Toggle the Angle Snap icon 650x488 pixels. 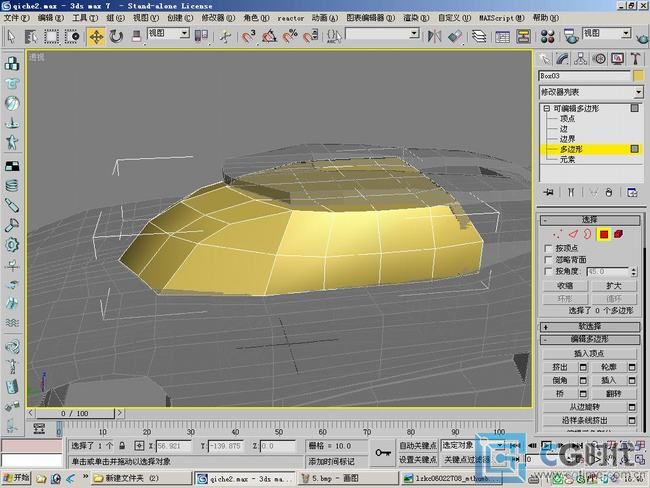click(269, 36)
